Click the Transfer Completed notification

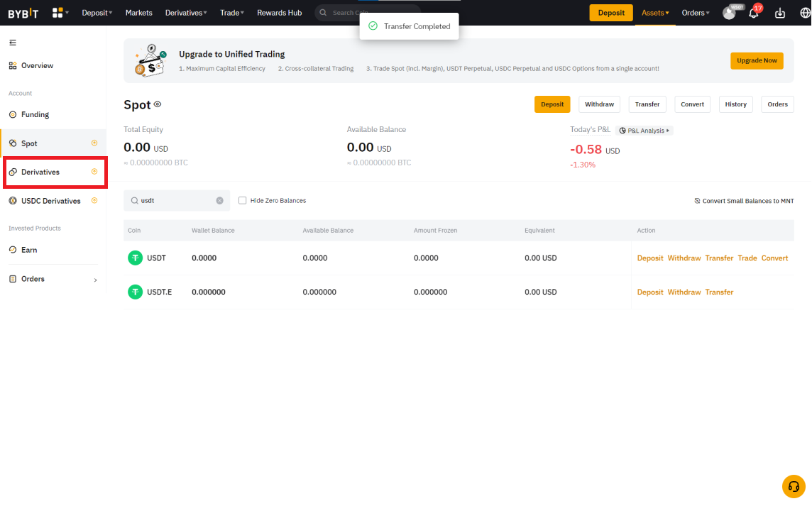(x=409, y=26)
